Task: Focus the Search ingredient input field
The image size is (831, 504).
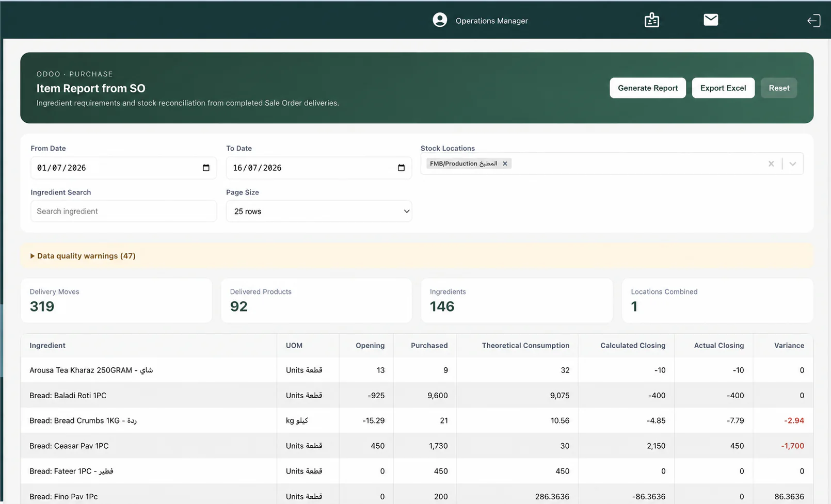Action: (124, 211)
